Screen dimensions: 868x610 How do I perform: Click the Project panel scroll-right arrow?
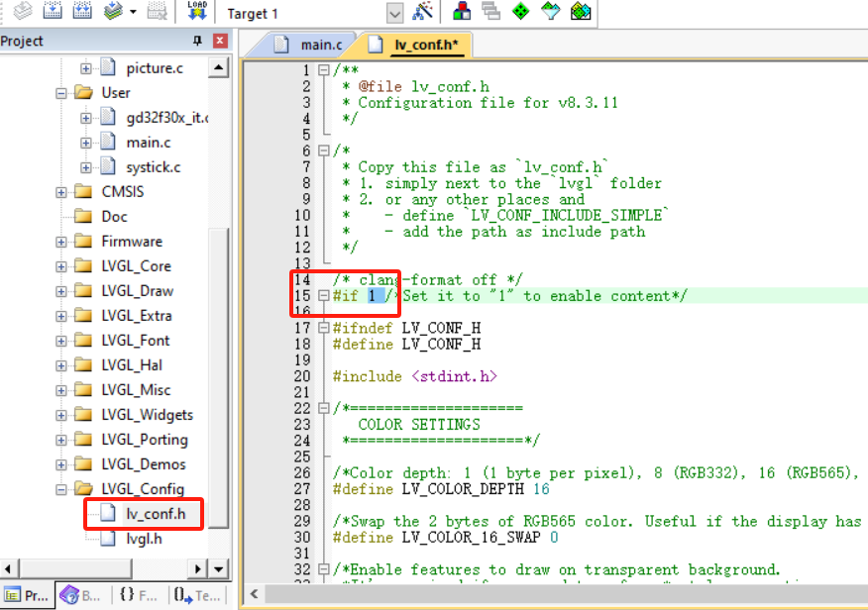click(197, 568)
